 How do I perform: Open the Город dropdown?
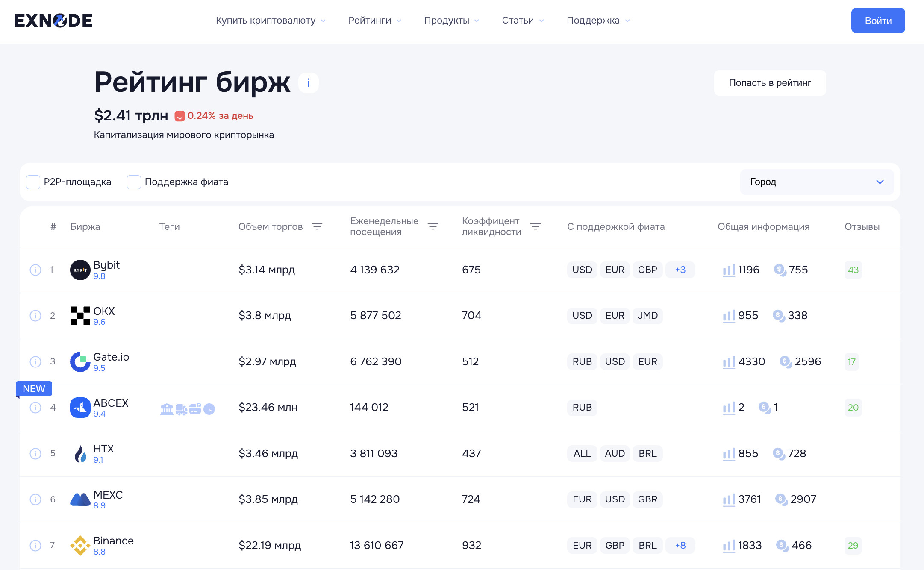click(x=816, y=182)
